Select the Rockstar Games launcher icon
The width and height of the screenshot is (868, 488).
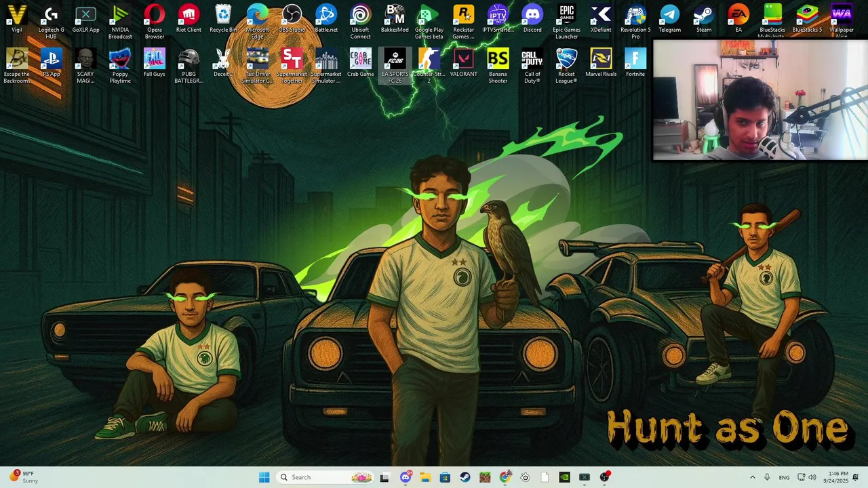[x=464, y=22]
